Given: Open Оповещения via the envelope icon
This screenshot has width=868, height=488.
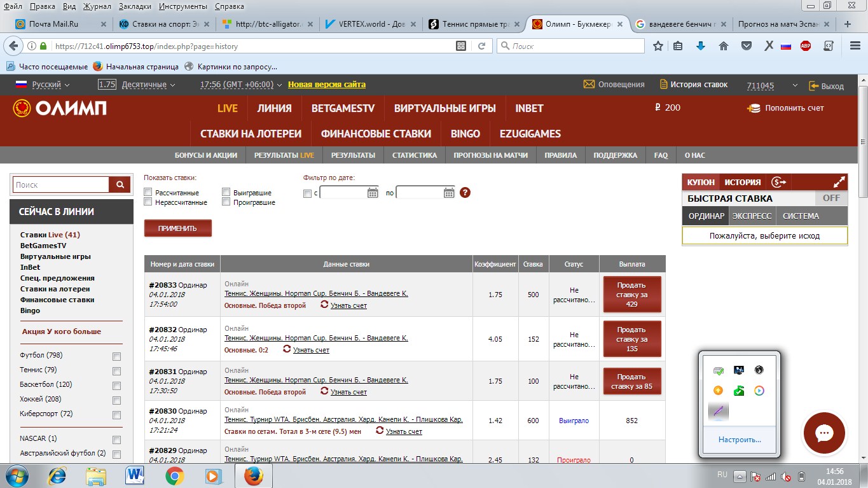Looking at the screenshot, I should point(589,83).
